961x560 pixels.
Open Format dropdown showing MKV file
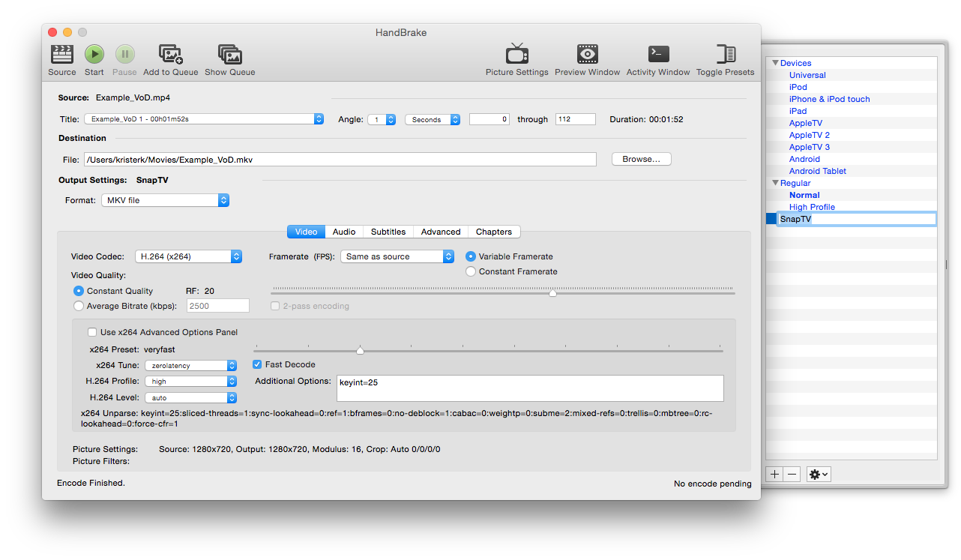coord(165,200)
